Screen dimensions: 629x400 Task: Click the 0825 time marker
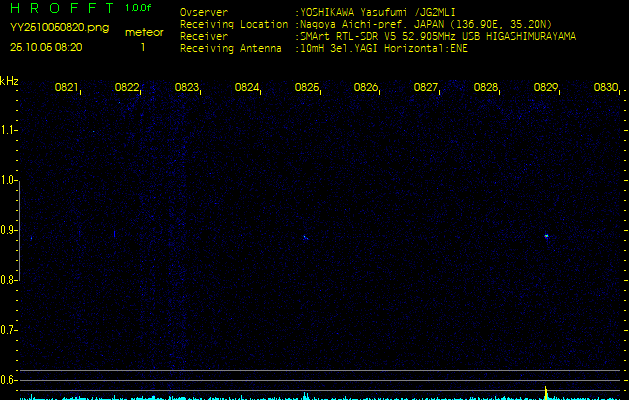(306, 87)
